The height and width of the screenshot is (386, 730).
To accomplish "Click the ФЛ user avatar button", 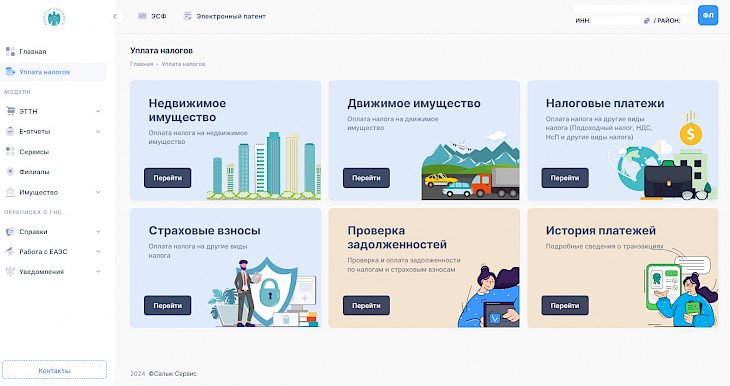I will point(708,15).
